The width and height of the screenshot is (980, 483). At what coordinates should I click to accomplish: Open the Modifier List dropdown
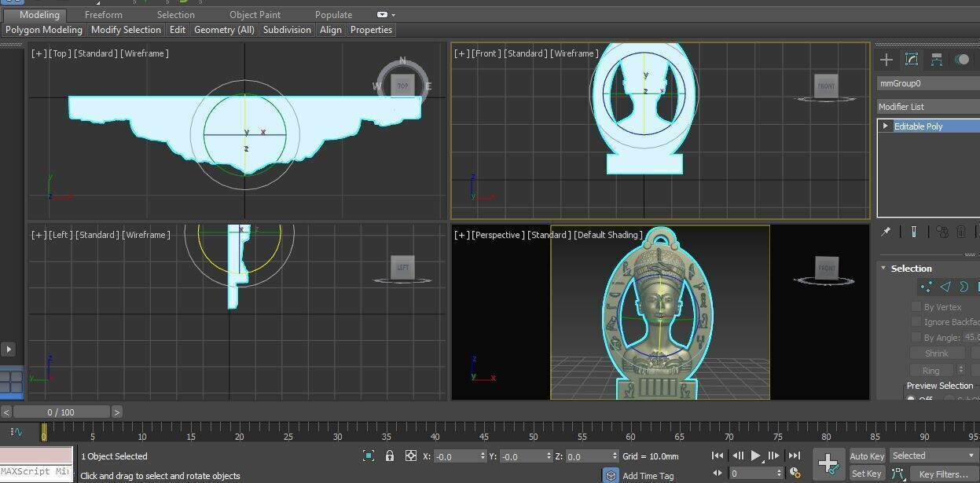(928, 106)
